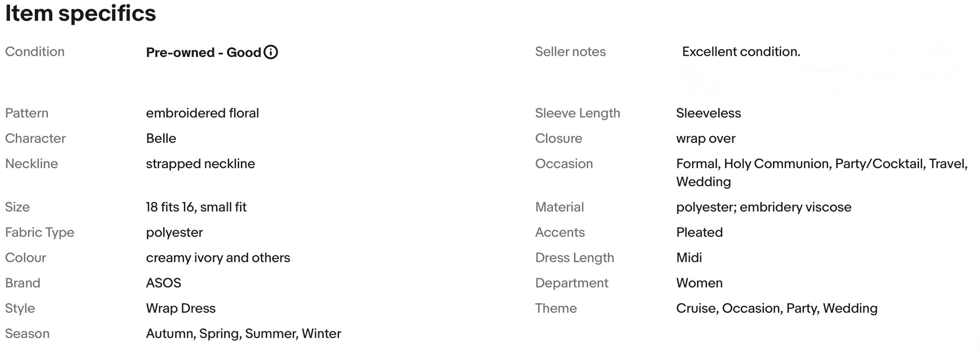Click the 'Item specifics' heading
Image resolution: width=980 pixels, height=352 pixels.
[x=81, y=14]
